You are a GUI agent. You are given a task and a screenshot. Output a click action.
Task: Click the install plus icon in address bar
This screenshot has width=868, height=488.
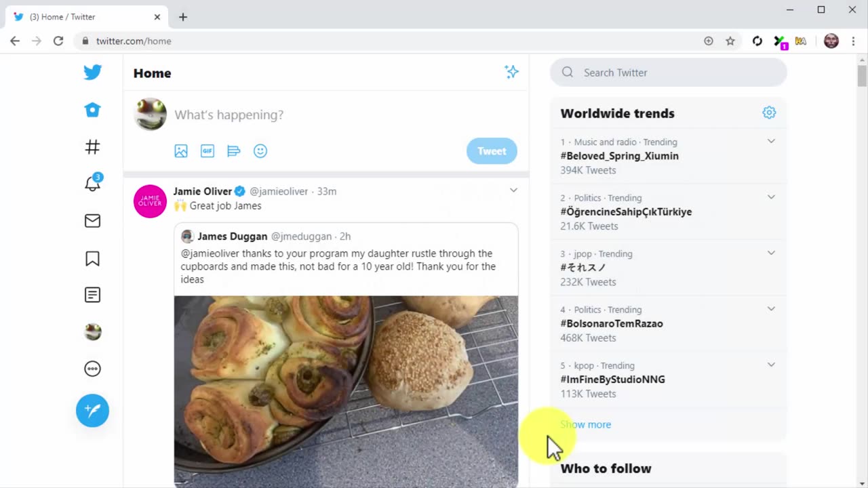pos(709,41)
